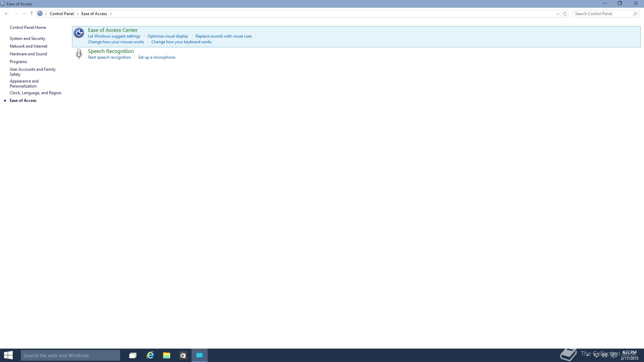Click the taskbar clock and date
644x362 pixels.
(x=629, y=355)
